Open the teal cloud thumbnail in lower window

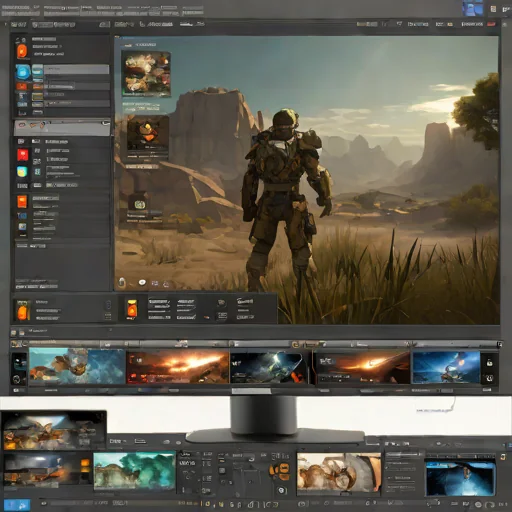pyautogui.click(x=134, y=471)
